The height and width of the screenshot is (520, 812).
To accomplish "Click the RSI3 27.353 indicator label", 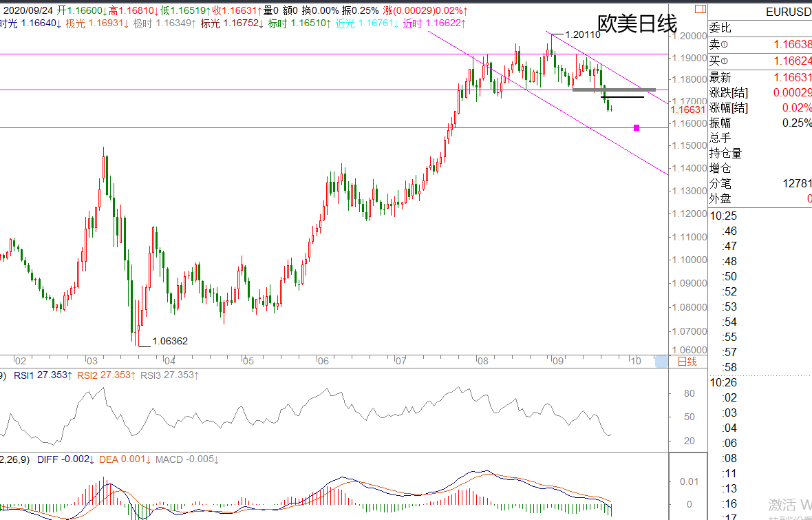I will [x=170, y=375].
